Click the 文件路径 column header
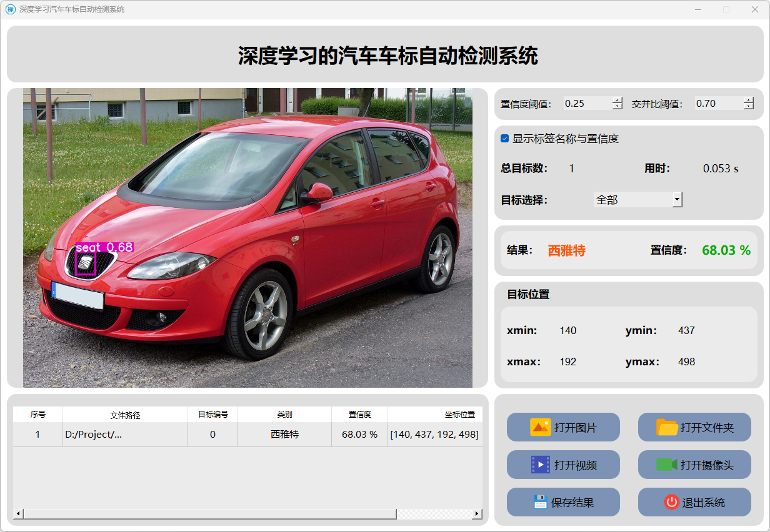Image resolution: width=770 pixels, height=532 pixels. [125, 415]
